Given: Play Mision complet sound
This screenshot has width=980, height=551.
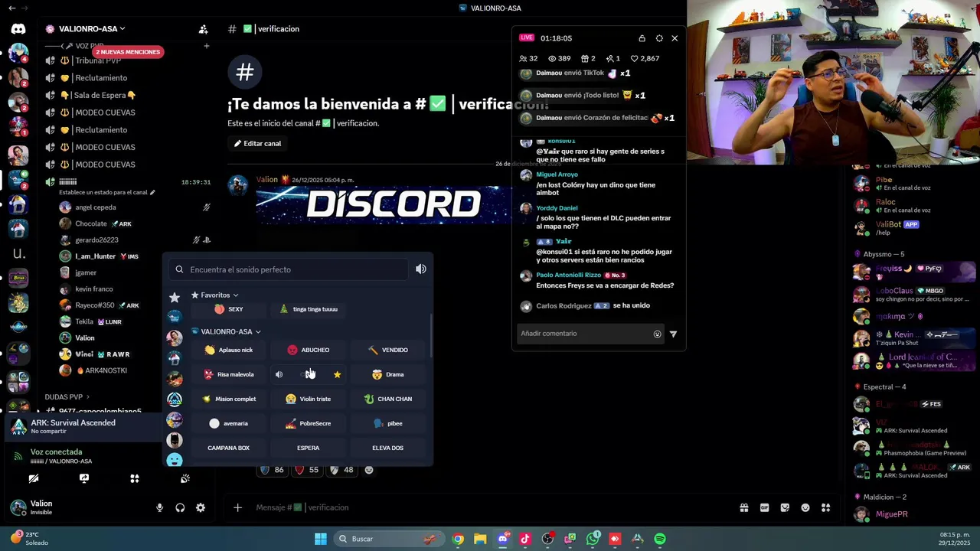Looking at the screenshot, I should 228,399.
